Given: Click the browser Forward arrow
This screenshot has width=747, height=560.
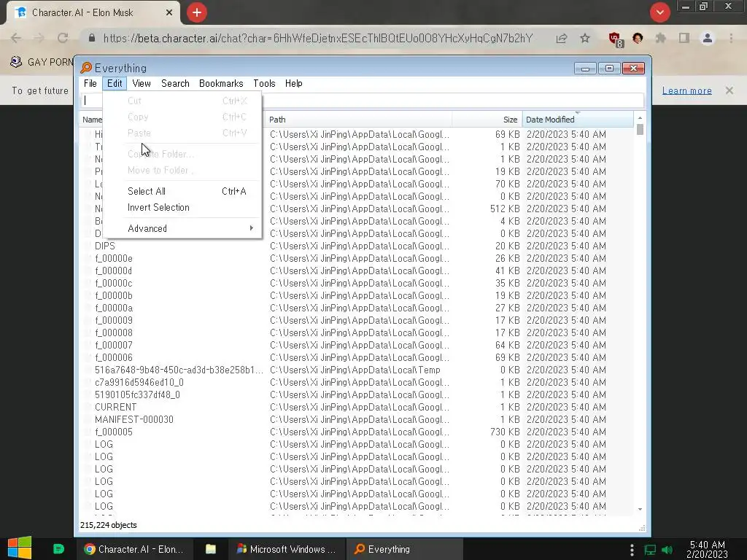Looking at the screenshot, I should (39, 38).
